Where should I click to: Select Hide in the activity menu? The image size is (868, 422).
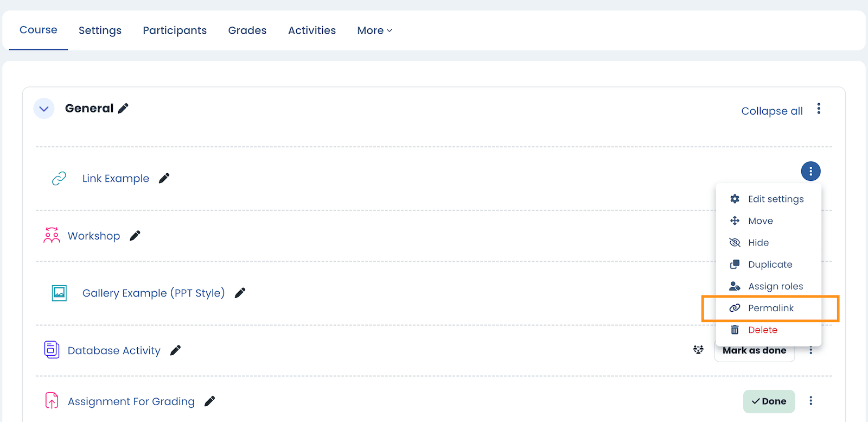pyautogui.click(x=758, y=243)
